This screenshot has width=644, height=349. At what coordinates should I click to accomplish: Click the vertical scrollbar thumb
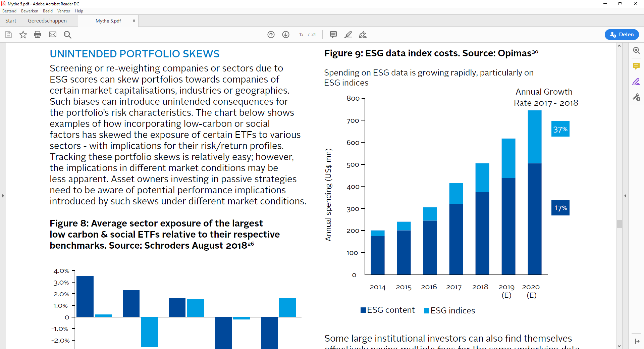pyautogui.click(x=619, y=224)
